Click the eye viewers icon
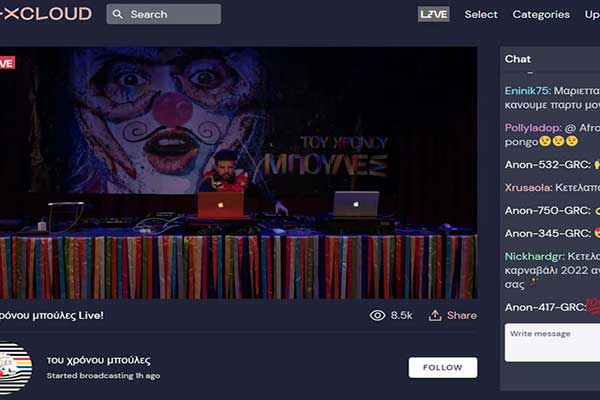Viewport: 600px width, 400px height. pyautogui.click(x=377, y=315)
